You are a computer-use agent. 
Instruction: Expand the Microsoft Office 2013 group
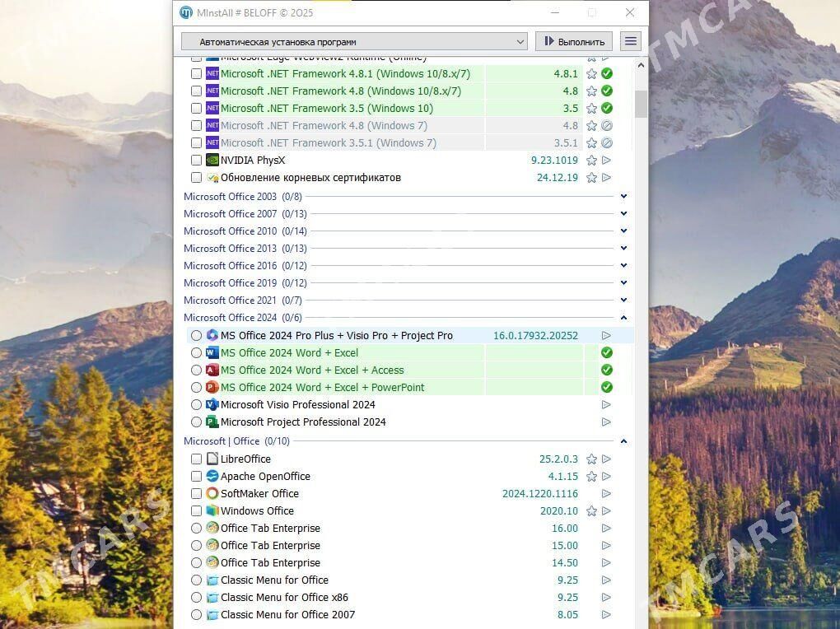coord(623,248)
